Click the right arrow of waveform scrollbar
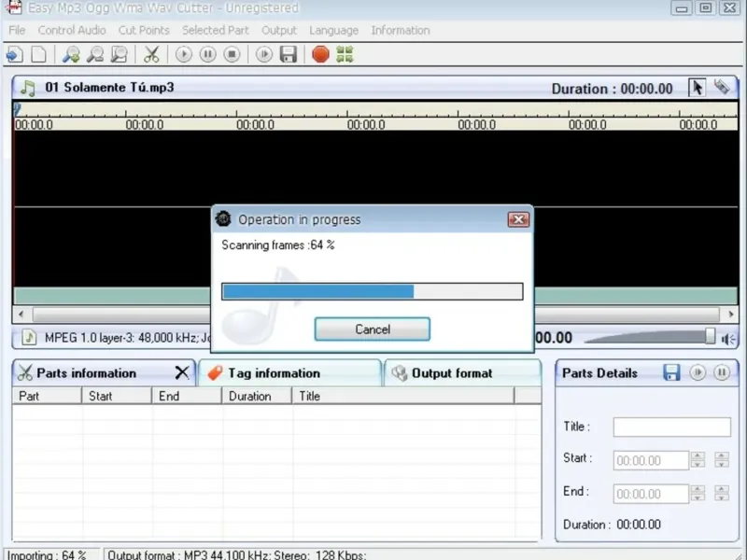This screenshot has height=560, width=747. (731, 315)
